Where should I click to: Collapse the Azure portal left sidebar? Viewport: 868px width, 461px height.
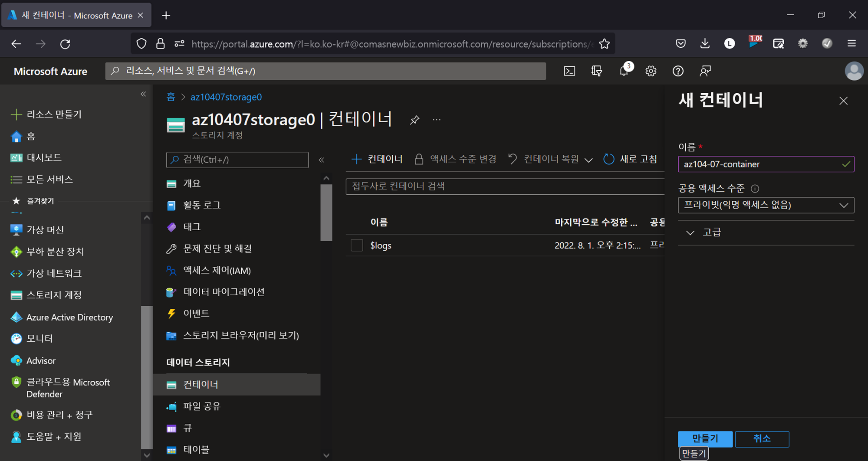coord(143,94)
